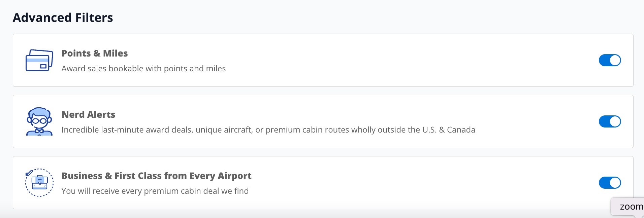Toggle off Business & First Class from Every Airport

pos(610,183)
